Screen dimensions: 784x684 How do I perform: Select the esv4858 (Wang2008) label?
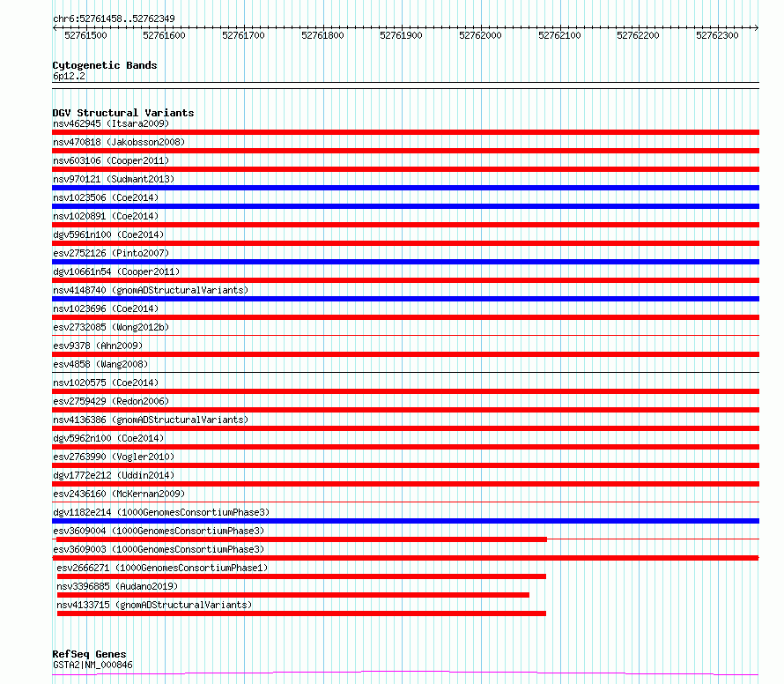(x=100, y=364)
